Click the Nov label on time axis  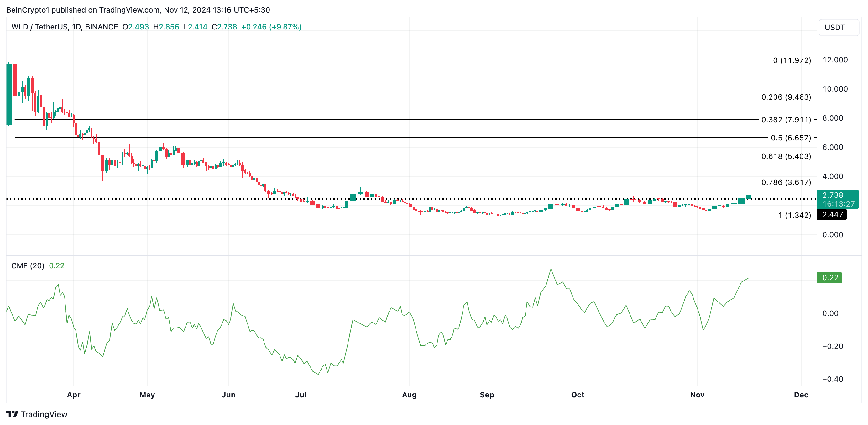[x=697, y=395]
